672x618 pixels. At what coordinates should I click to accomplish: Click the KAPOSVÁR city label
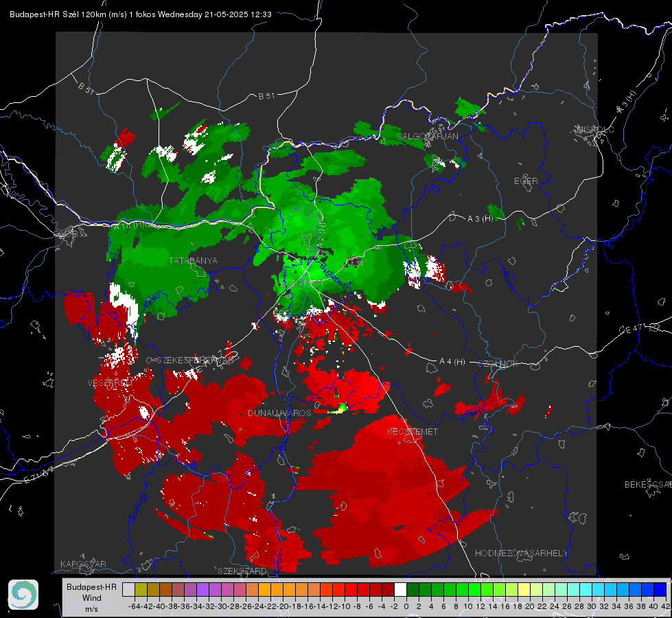pos(83,564)
